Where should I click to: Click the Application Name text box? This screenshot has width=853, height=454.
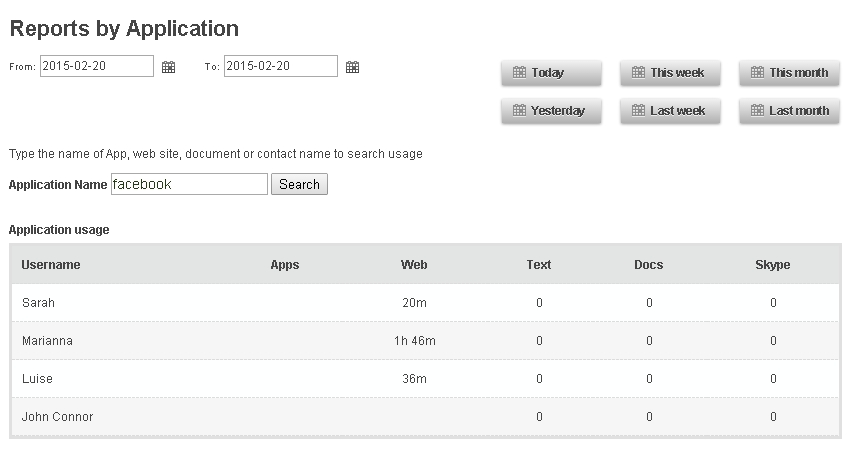pos(189,184)
